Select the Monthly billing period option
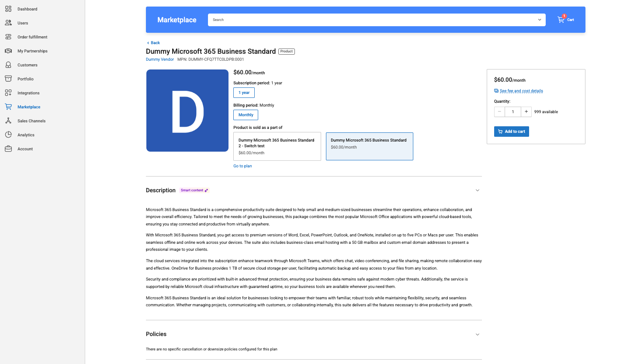The image size is (644, 364). click(246, 115)
